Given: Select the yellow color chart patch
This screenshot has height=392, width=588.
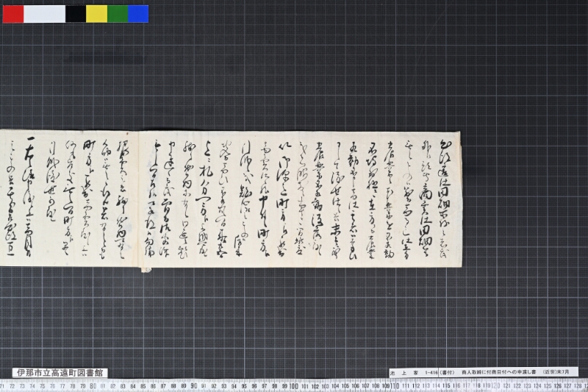Looking at the screenshot, I should (x=97, y=14).
